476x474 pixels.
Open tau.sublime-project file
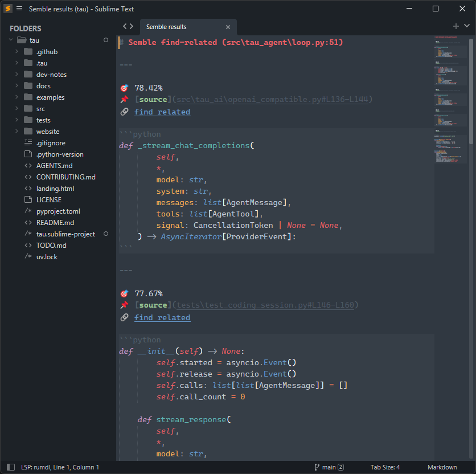click(65, 234)
